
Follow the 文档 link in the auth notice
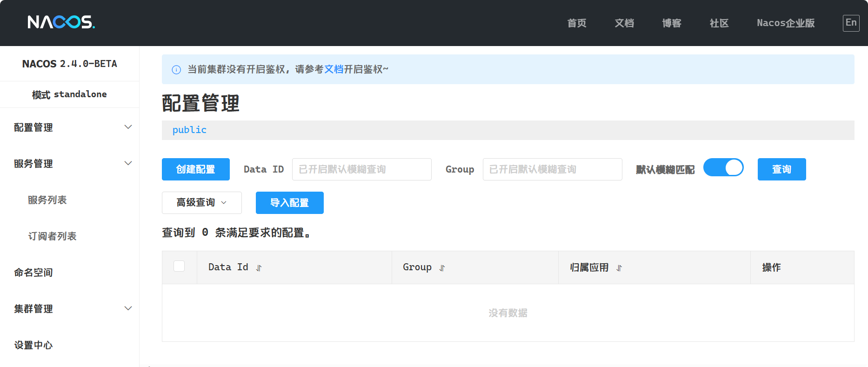click(x=334, y=69)
